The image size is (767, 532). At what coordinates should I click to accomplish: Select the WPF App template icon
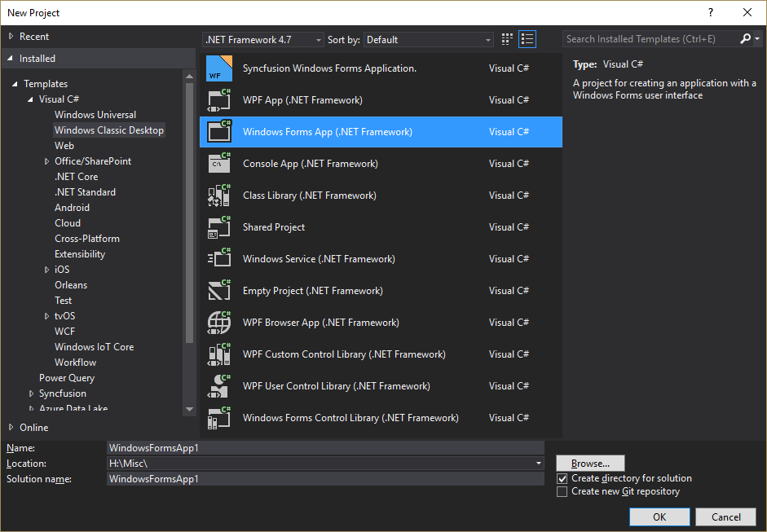pos(219,100)
